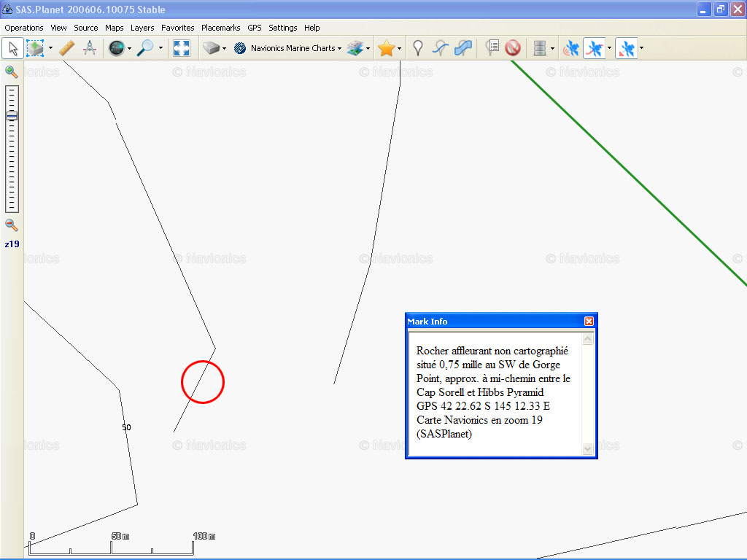The height and width of the screenshot is (560, 747).
Task: Toggle hide all placemarks red icon
Action: [x=513, y=48]
